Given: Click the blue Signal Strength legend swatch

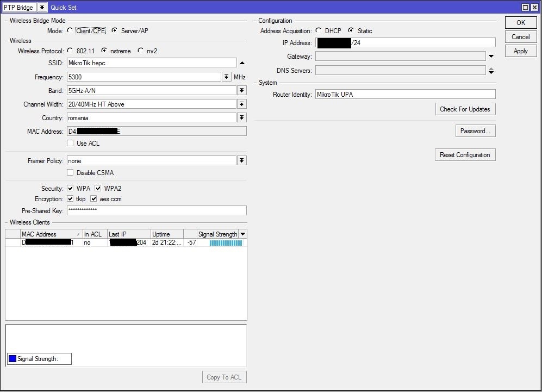Looking at the screenshot, I should click(13, 359).
